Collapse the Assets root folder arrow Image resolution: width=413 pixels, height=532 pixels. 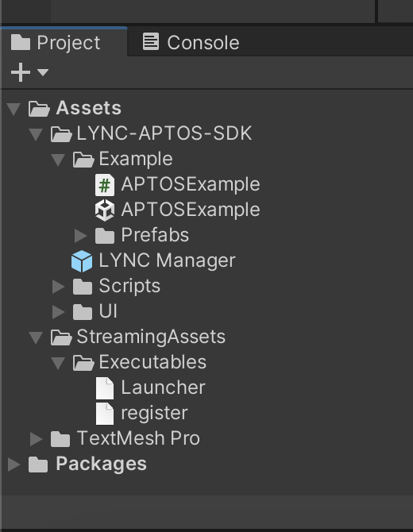coord(14,109)
